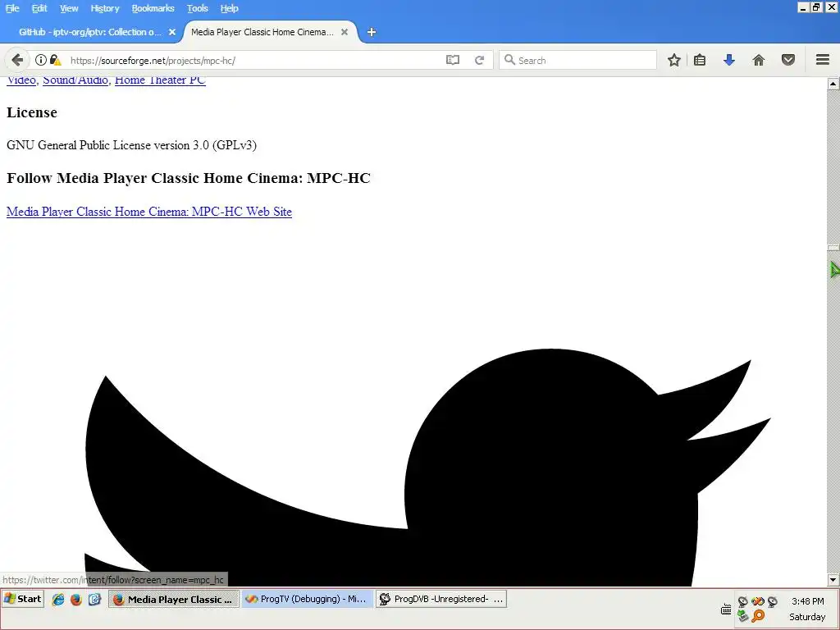Follow the Home Theater PC link
The image size is (840, 630).
click(160, 80)
